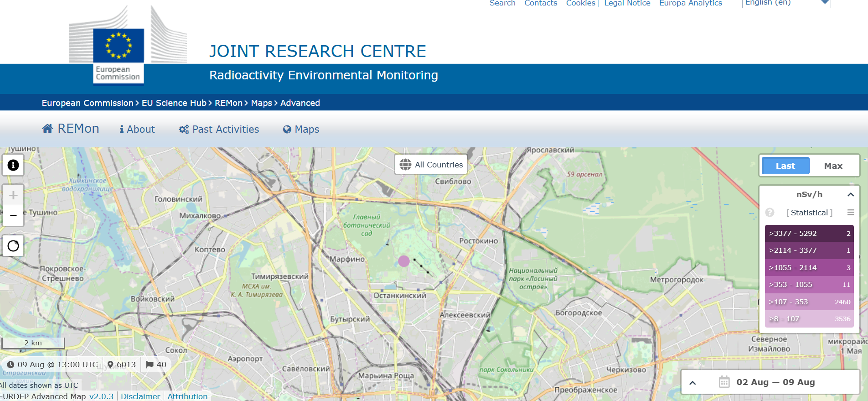Select the pink monitoring station marker
This screenshot has height=401, width=868.
click(x=404, y=261)
